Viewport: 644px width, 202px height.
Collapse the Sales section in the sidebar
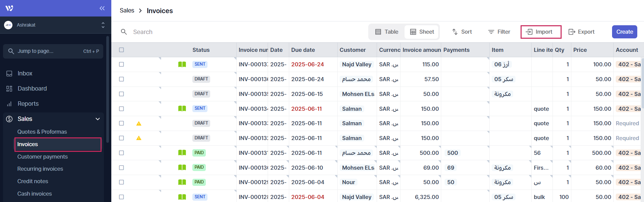pos(98,119)
